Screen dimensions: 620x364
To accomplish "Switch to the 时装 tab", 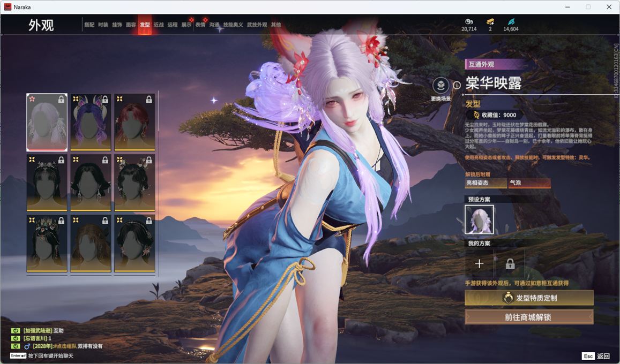I will pos(103,25).
